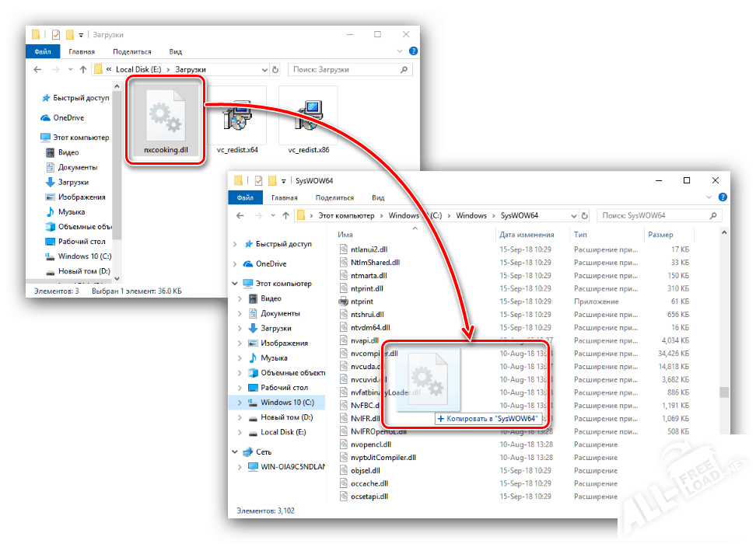This screenshot has height=544, width=756.
Task: Select WIN-OIA9C5NDLAN network computer
Action: tap(286, 466)
